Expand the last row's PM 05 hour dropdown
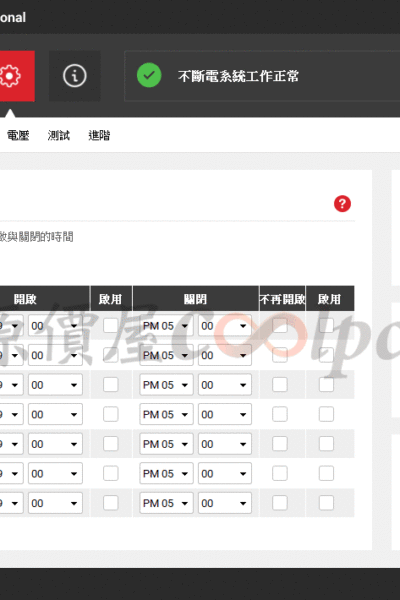The height and width of the screenshot is (600, 400). pos(166,503)
